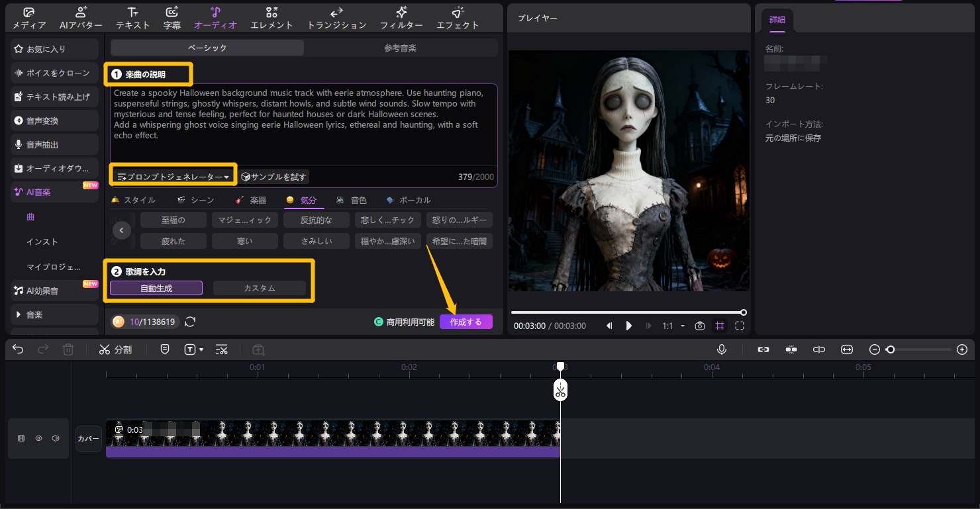Select the 自動生成 lyrics option
The height and width of the screenshot is (509, 980).
coord(156,288)
